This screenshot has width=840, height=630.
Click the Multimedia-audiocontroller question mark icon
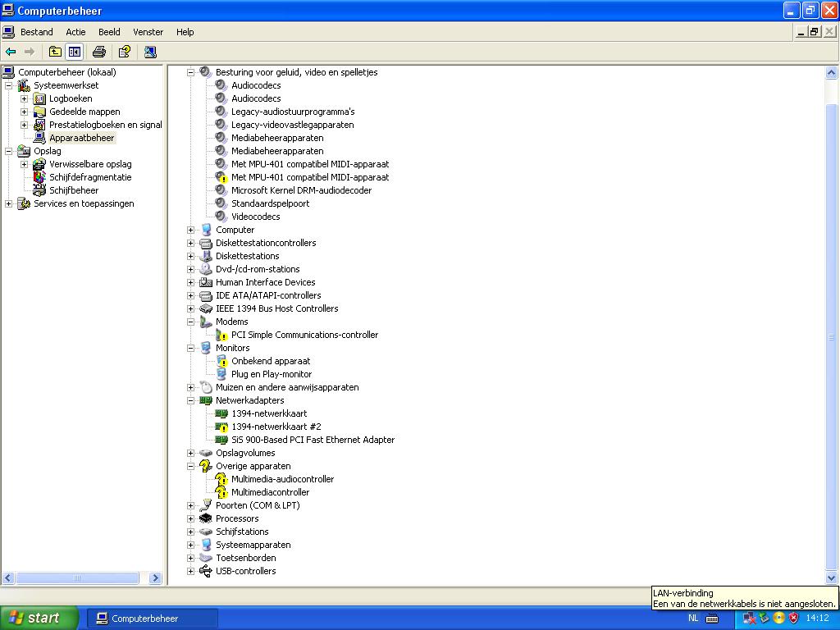pyautogui.click(x=221, y=479)
